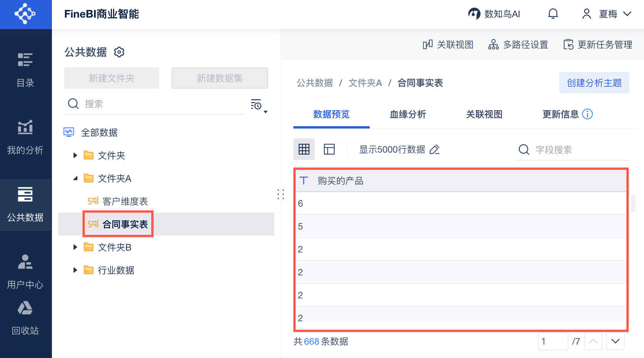Viewport: 644px width, 358px height.
Task: Click the 创建分析主题 button
Action: tap(594, 83)
